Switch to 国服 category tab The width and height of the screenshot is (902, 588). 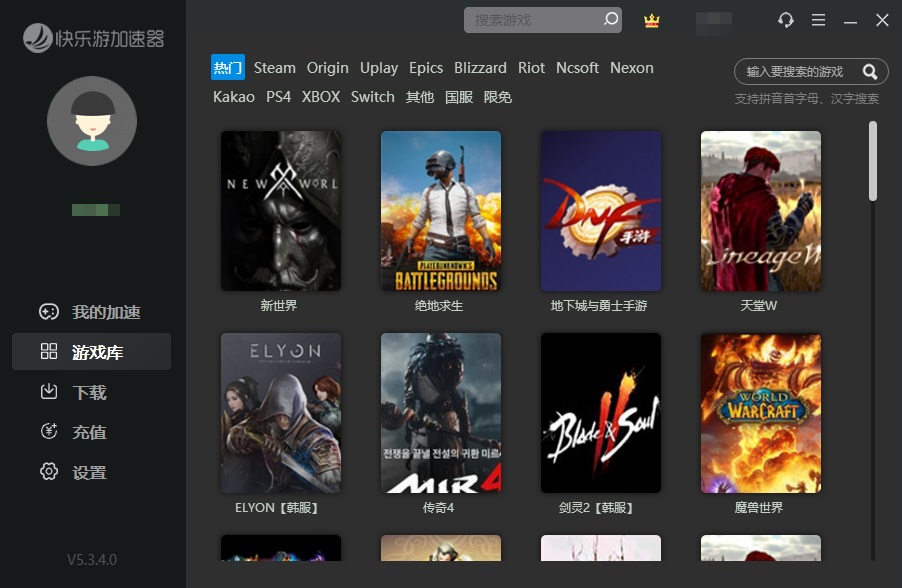pos(459,97)
